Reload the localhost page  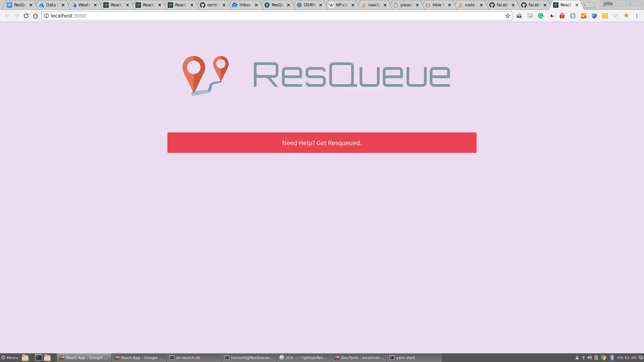(26, 16)
